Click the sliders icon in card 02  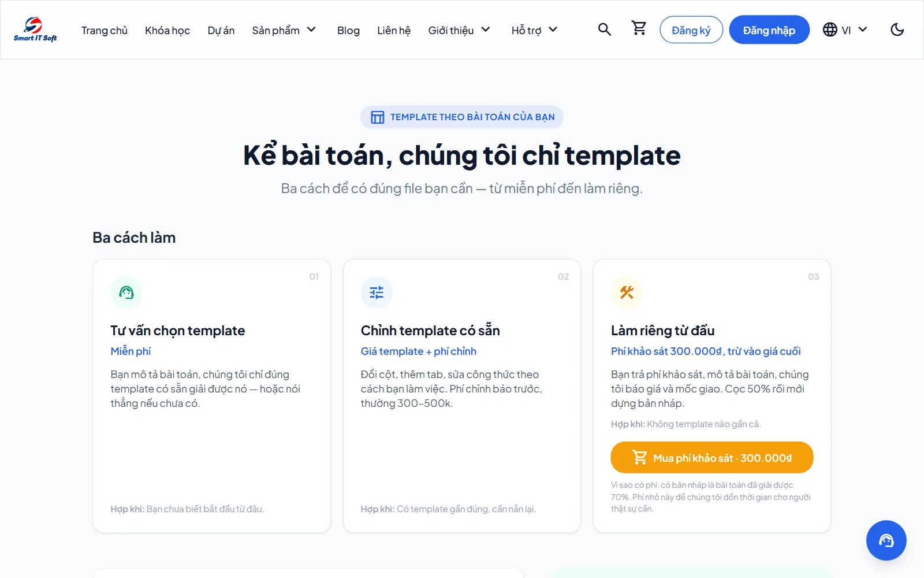click(x=377, y=292)
